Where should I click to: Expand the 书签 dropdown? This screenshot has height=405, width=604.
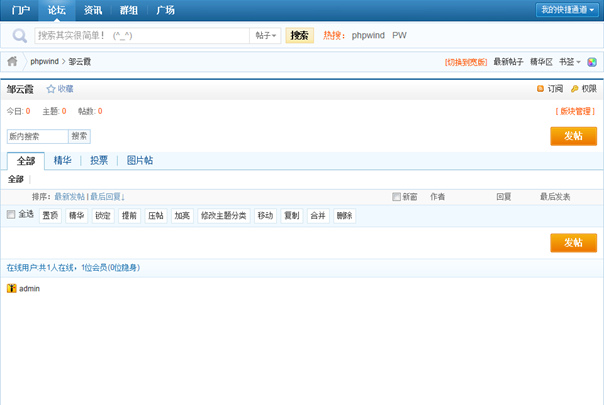point(570,62)
